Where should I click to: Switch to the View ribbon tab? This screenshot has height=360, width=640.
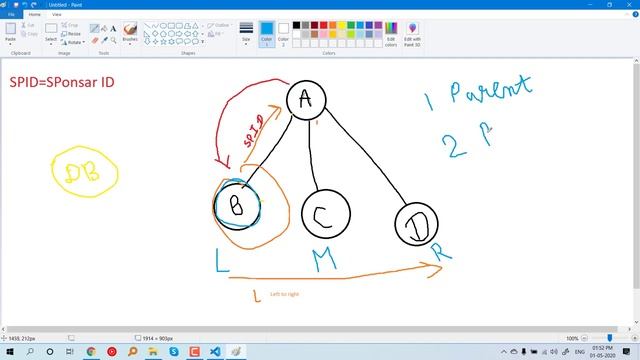click(x=57, y=14)
